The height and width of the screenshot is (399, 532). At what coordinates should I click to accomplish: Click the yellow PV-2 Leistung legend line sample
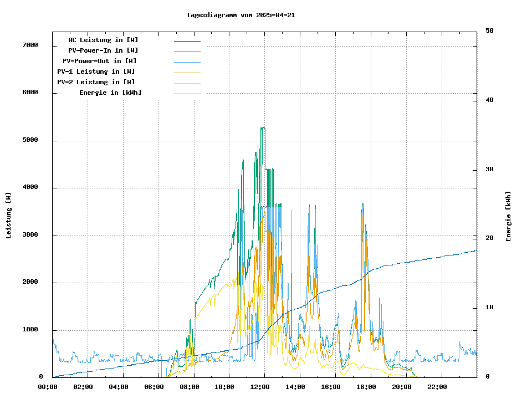[187, 83]
